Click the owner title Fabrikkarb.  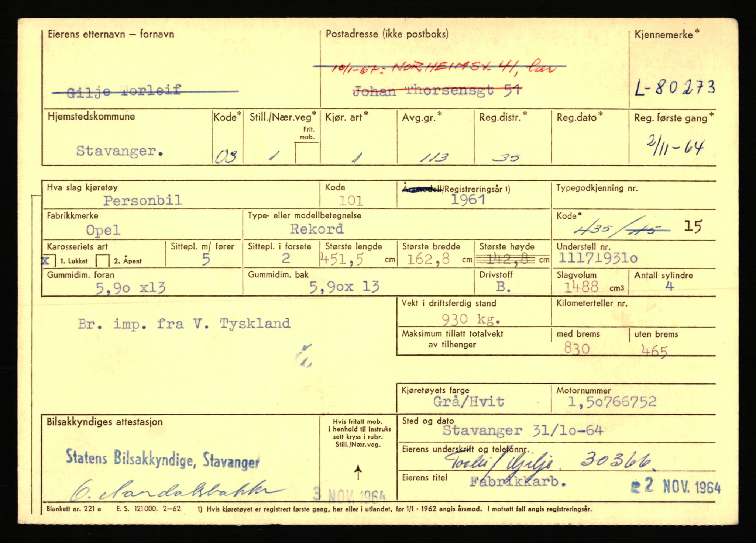518,481
